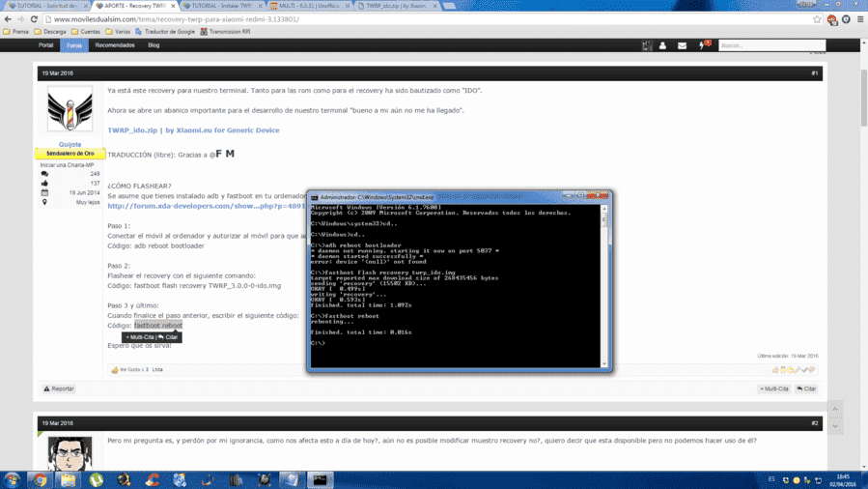Viewport: 868px width, 489px height.
Task: Open the TWRP_ido.zip by Xiaomi.eu link
Action: [x=193, y=130]
